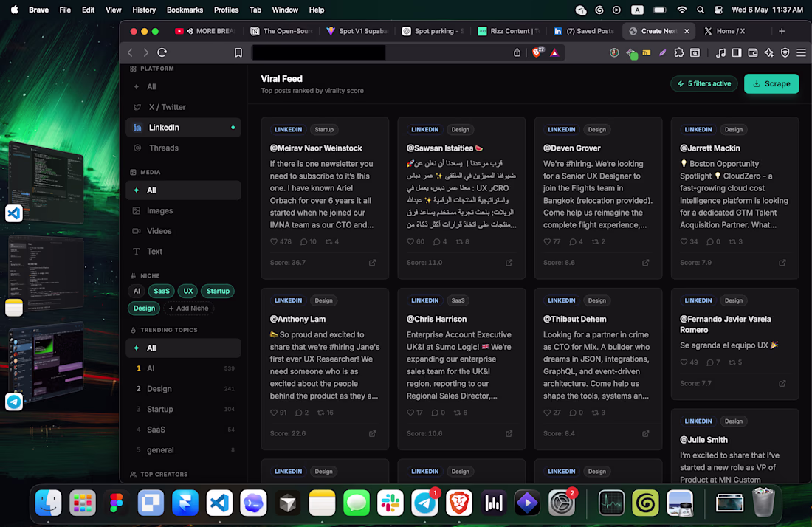Click the SaaS tag on Chris Harrison post

coord(458,300)
